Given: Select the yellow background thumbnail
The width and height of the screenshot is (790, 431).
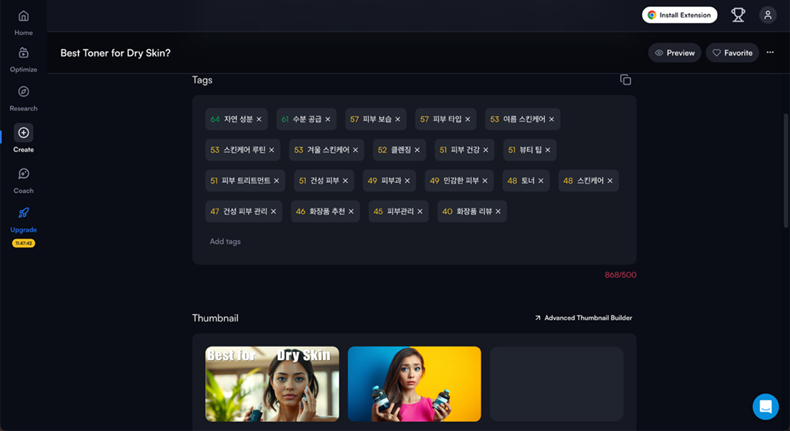Looking at the screenshot, I should [414, 384].
